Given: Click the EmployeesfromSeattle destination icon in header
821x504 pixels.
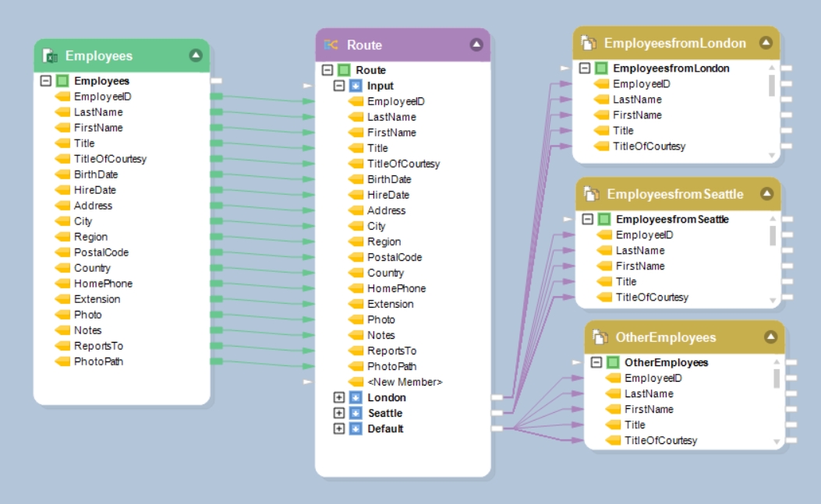Looking at the screenshot, I should (591, 194).
